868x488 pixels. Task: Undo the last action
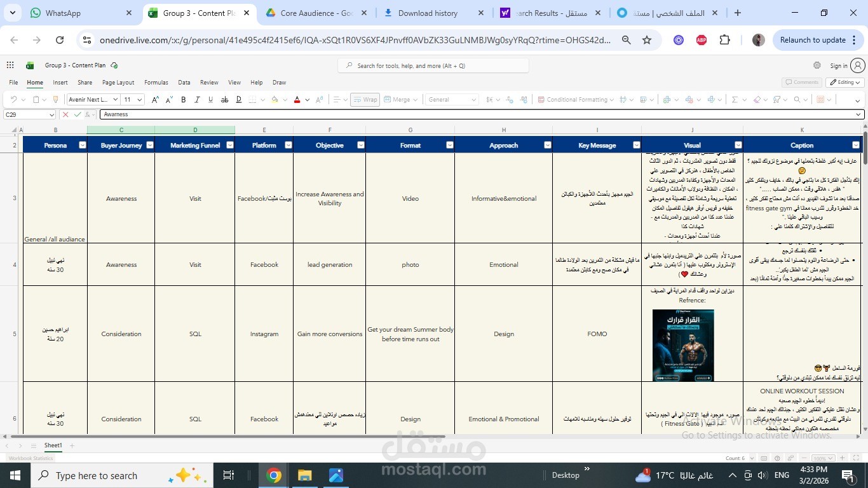point(13,99)
